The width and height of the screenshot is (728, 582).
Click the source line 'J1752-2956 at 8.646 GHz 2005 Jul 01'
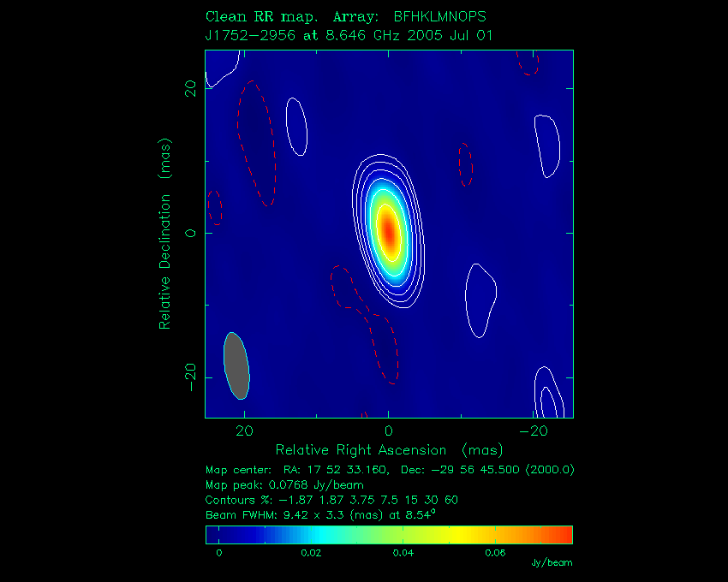[x=349, y=35]
